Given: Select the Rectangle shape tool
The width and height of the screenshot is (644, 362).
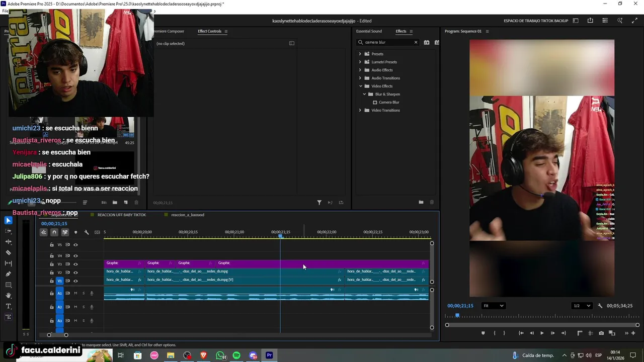Looking at the screenshot, I should click(x=8, y=285).
